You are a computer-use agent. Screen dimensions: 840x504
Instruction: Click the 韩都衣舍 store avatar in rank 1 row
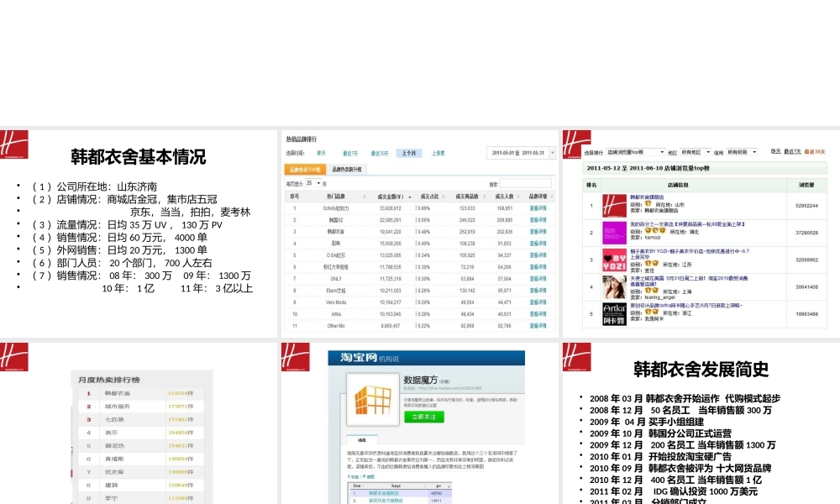pos(614,204)
